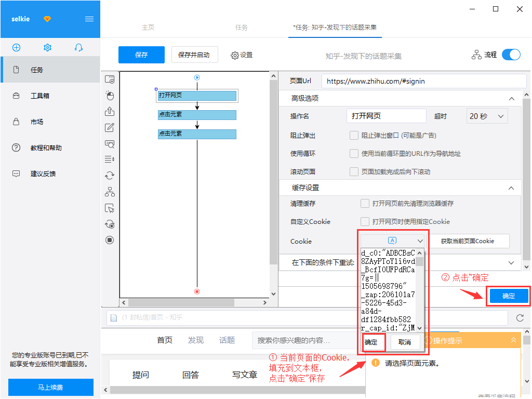
Task: Click 取消 in the Cookie popup
Action: (x=404, y=342)
